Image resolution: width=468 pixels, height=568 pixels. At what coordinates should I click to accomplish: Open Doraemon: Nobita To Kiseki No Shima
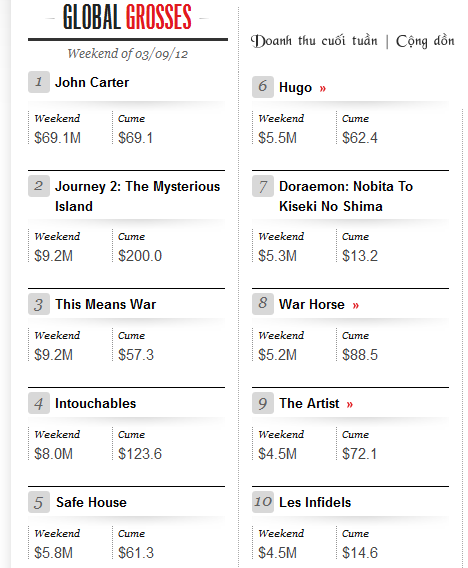click(346, 196)
